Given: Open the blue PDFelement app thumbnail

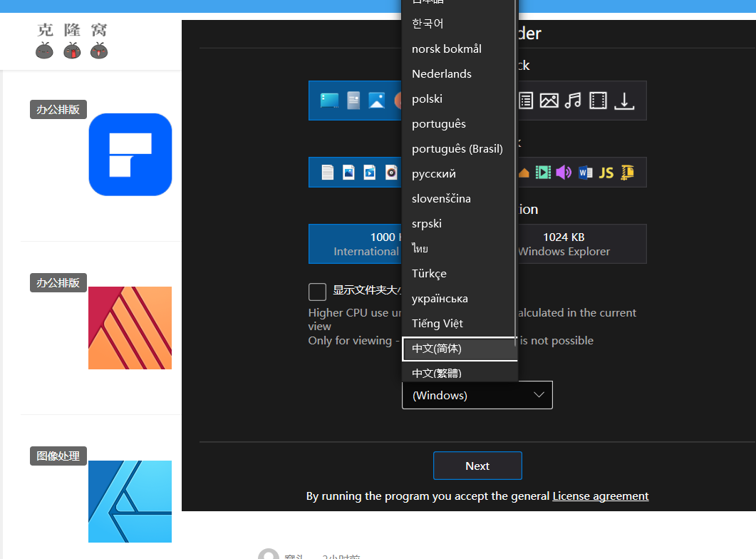Looking at the screenshot, I should tap(130, 154).
